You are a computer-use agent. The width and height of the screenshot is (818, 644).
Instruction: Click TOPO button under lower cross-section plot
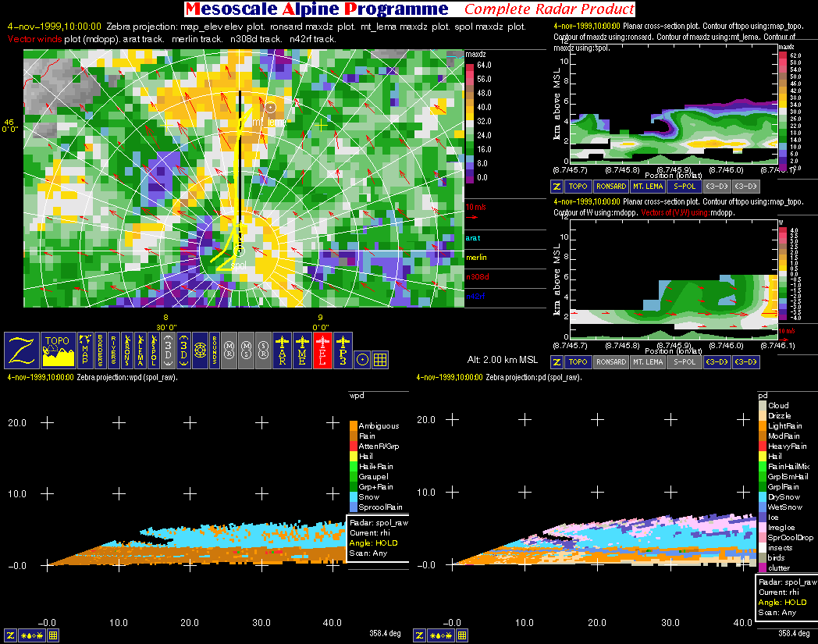578,362
